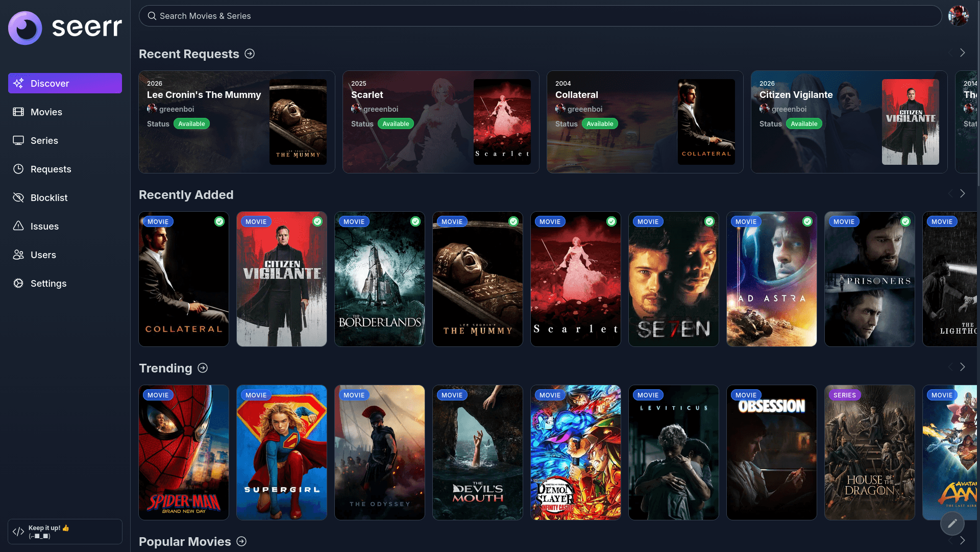Click the Trending heading
Viewport: 980px width, 552px height.
tap(165, 368)
